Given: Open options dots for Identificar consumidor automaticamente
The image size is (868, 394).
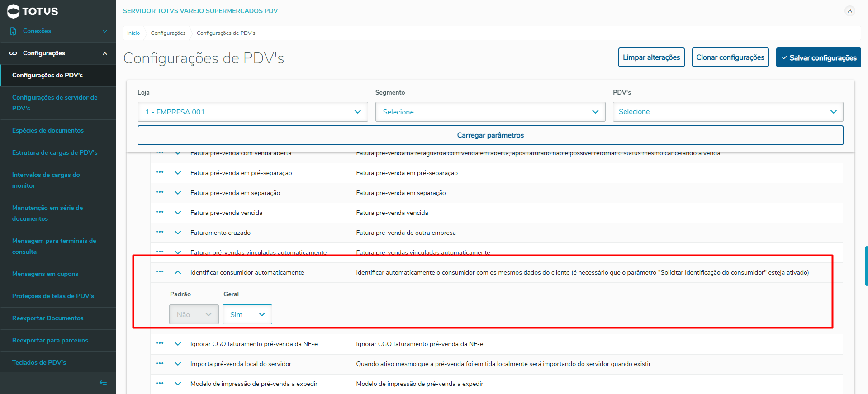Looking at the screenshot, I should point(160,272).
